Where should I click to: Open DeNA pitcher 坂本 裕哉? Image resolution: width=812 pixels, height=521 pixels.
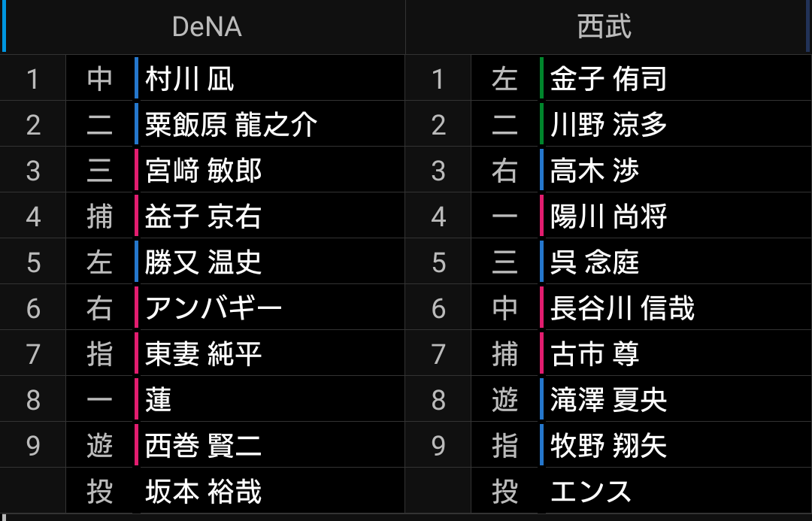pyautogui.click(x=203, y=492)
